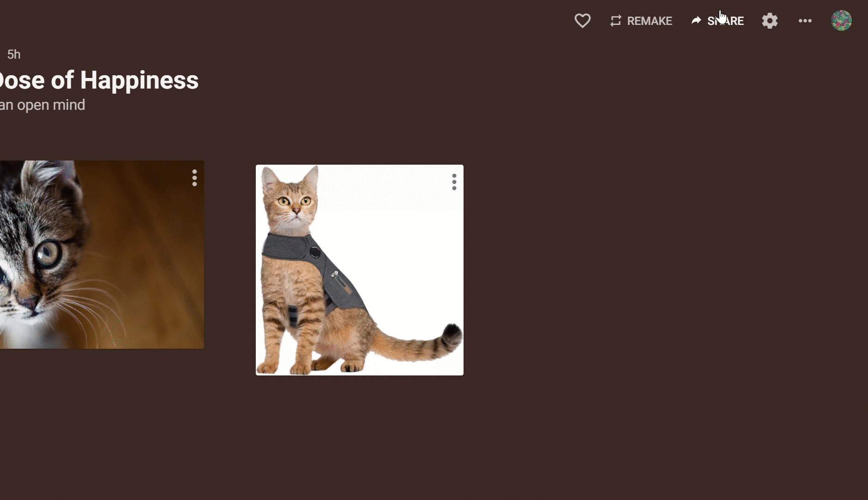
Task: Click the share arrow icon
Action: tap(696, 20)
